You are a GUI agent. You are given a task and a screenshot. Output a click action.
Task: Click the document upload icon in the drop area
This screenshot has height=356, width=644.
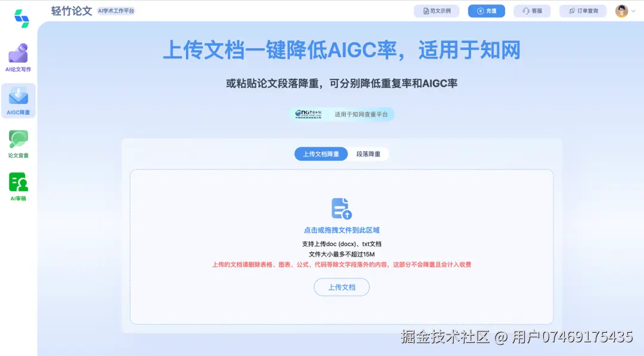click(x=341, y=208)
